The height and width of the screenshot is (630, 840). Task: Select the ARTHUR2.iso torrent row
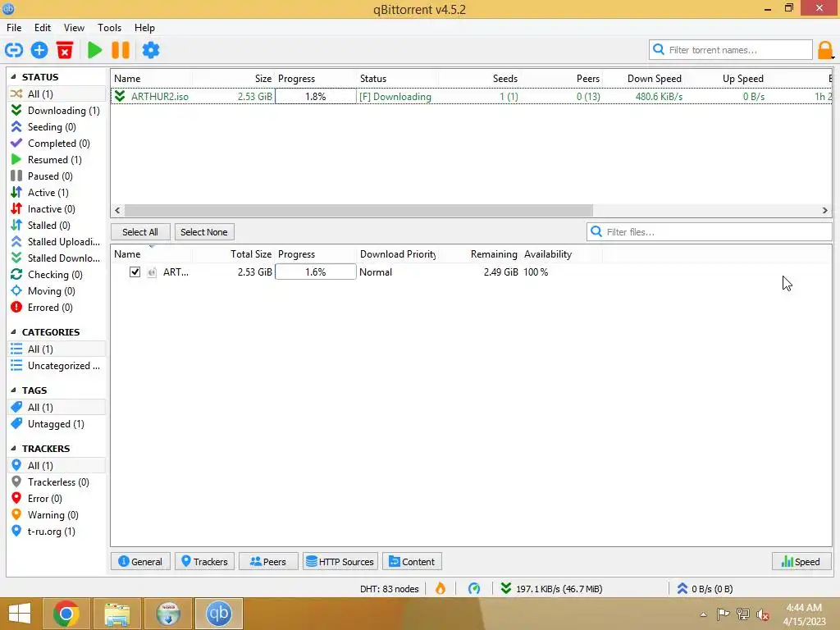tap(472, 97)
